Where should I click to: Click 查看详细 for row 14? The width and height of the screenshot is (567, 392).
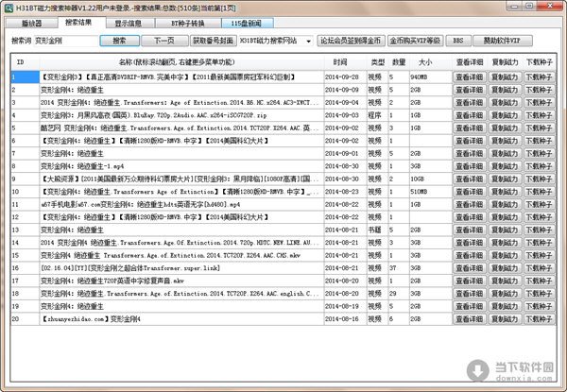point(469,243)
